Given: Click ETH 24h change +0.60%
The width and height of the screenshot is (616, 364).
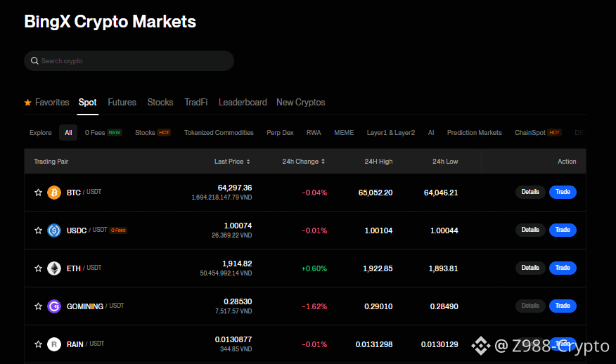Looking at the screenshot, I should 314,268.
